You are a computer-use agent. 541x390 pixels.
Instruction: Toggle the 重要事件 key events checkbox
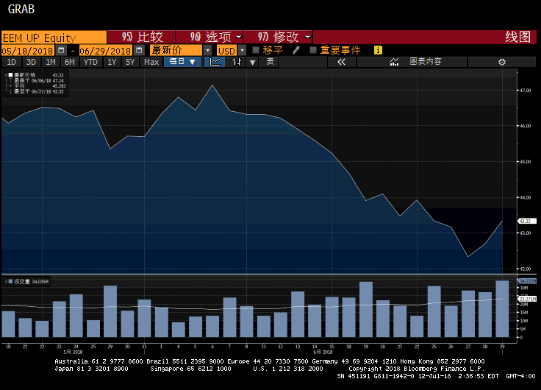313,50
